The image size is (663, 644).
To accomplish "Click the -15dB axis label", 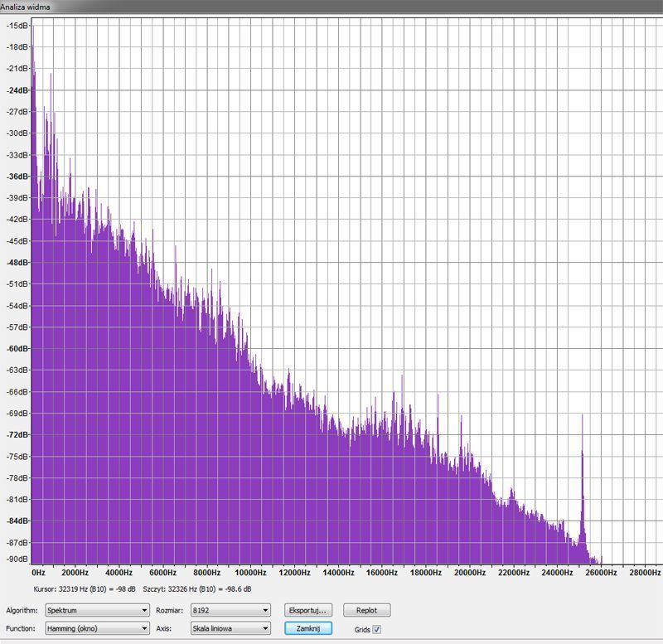I will click(17, 26).
